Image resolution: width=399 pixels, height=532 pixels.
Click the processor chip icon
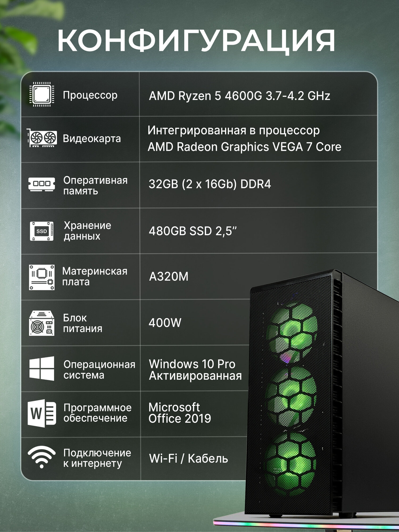[x=42, y=94]
